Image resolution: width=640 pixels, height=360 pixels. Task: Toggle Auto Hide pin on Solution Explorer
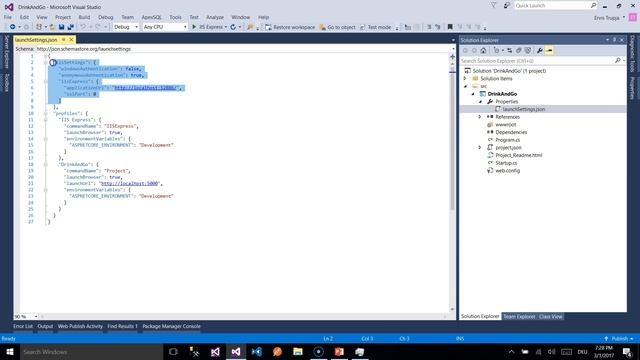coord(614,40)
